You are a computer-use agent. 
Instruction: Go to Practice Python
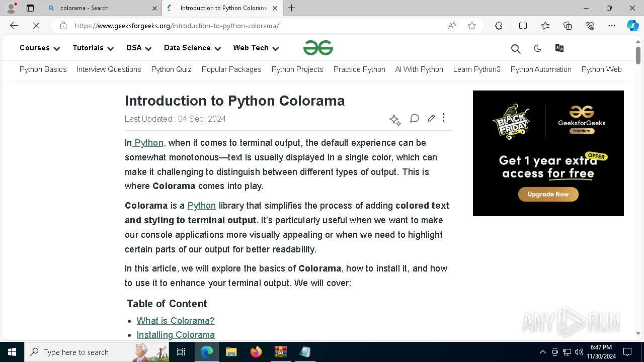(x=359, y=69)
